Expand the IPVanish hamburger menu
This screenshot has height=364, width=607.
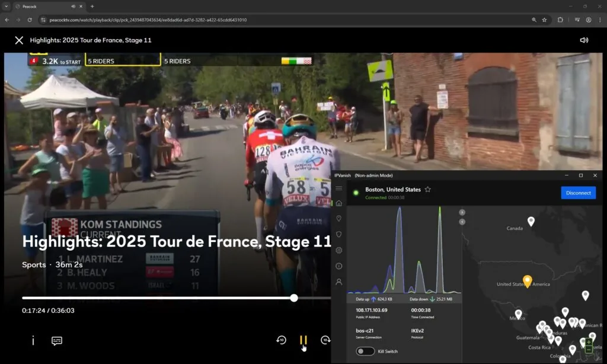tap(338, 188)
